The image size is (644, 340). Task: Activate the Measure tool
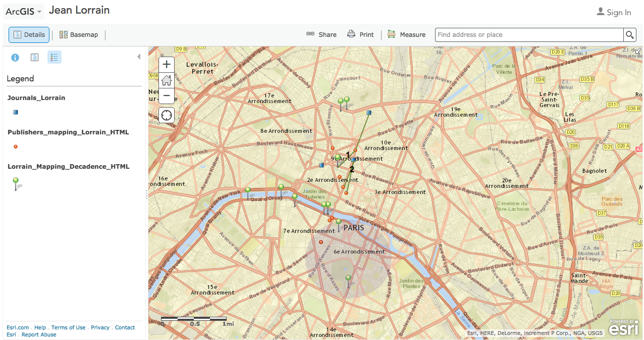click(x=406, y=35)
